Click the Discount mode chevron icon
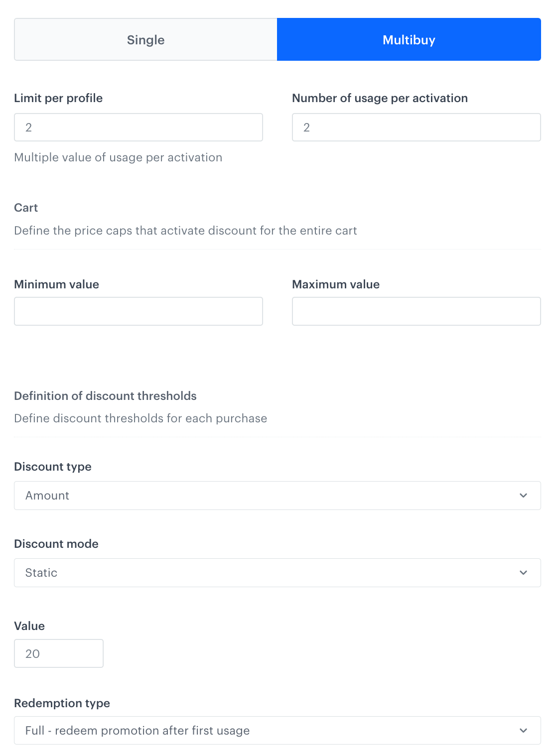This screenshot has width=560, height=756. tap(523, 572)
